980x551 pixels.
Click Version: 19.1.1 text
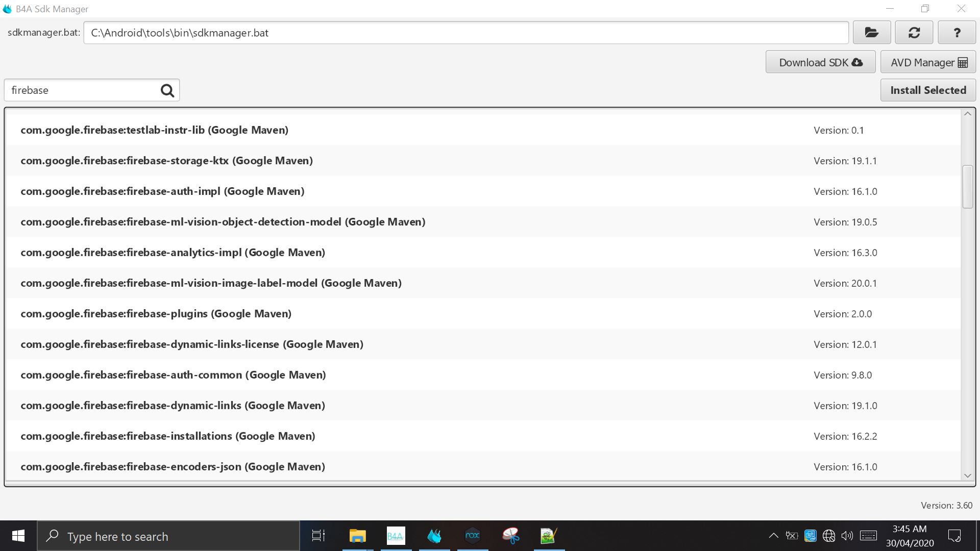pos(845,161)
